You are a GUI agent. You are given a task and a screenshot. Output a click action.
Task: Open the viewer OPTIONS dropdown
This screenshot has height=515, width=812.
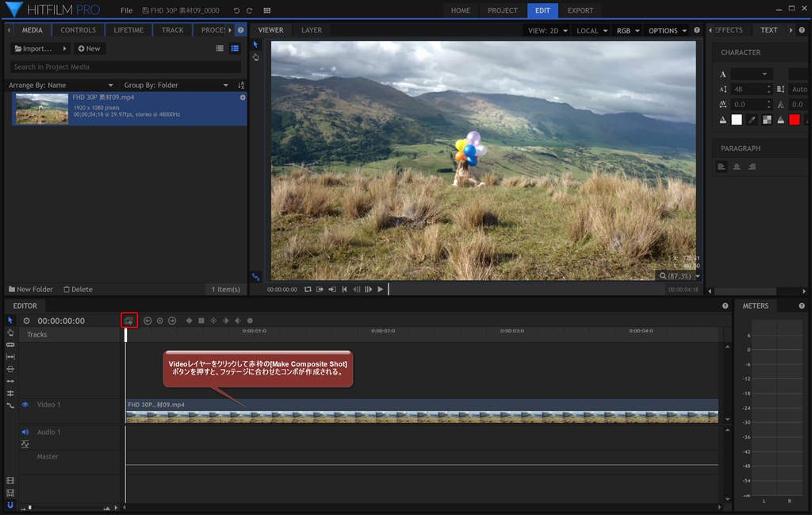click(668, 30)
